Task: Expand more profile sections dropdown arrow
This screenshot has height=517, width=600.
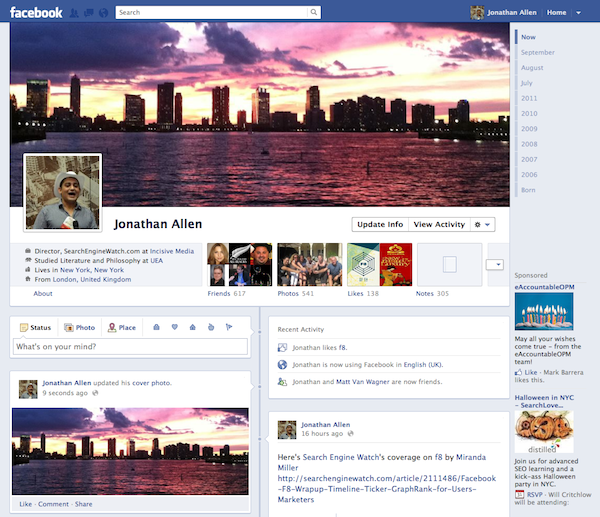Action: click(494, 264)
